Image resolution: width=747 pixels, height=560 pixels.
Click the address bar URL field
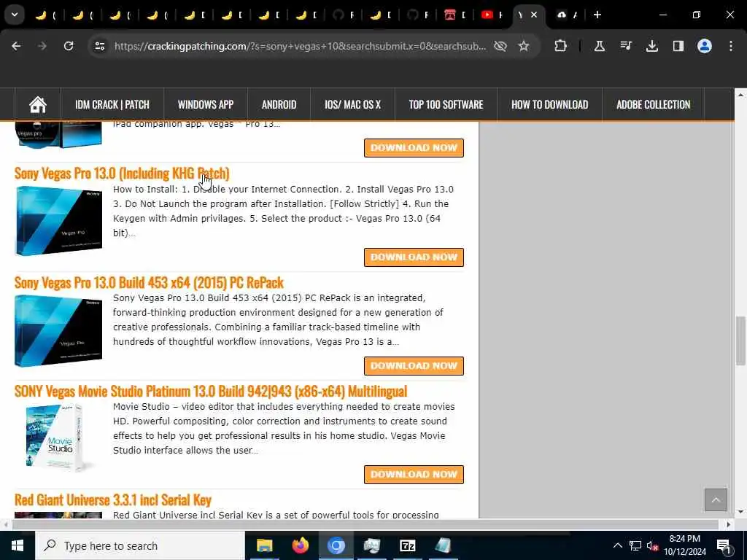(x=300, y=46)
